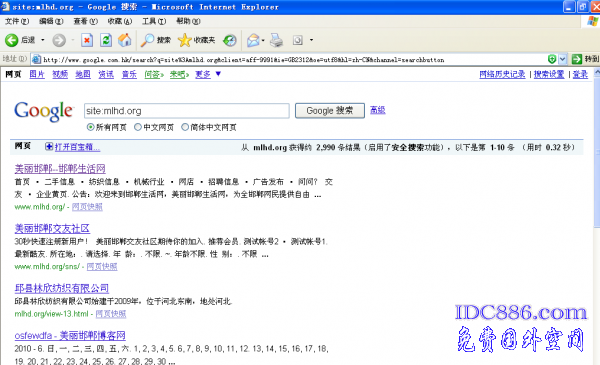This screenshot has width=600, height=365.
Task: Open Favorites star icon
Action: pyautogui.click(x=184, y=40)
